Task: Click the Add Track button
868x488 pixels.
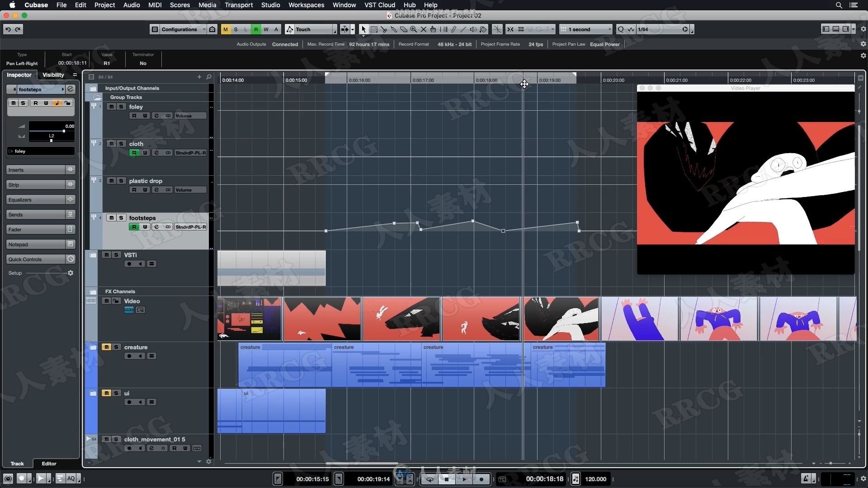Action: click(198, 76)
